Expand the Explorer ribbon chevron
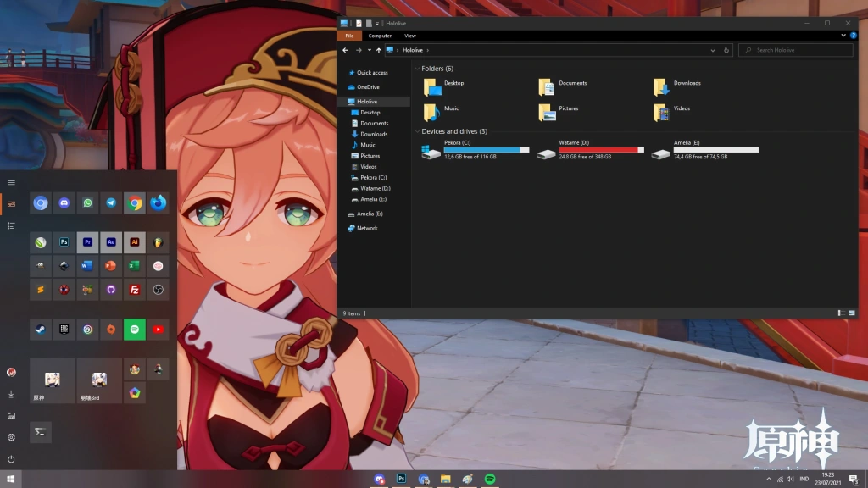Image resolution: width=868 pixels, height=488 pixels. (x=843, y=36)
